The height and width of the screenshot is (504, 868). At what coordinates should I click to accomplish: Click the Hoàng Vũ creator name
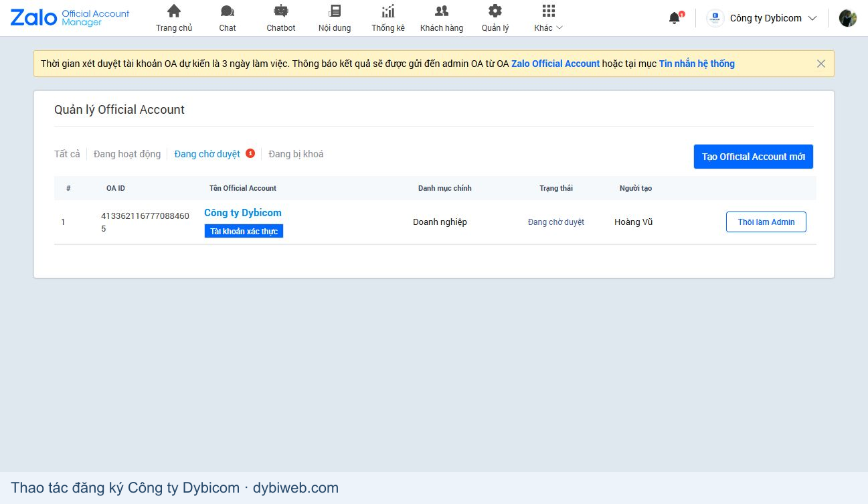pos(633,222)
